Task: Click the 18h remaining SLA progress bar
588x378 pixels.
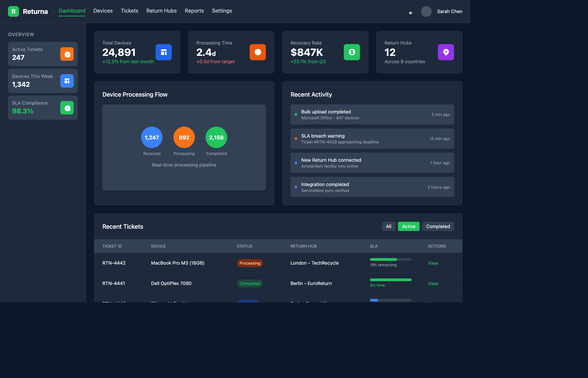Action: (390, 259)
